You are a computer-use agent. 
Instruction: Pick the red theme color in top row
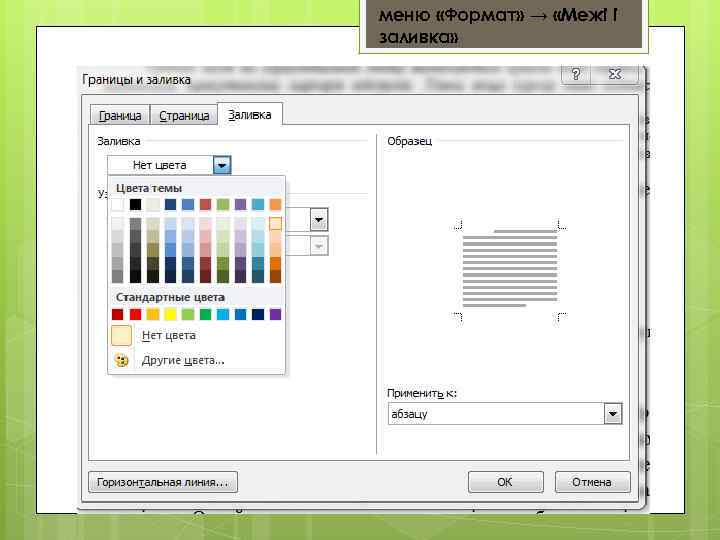205,204
